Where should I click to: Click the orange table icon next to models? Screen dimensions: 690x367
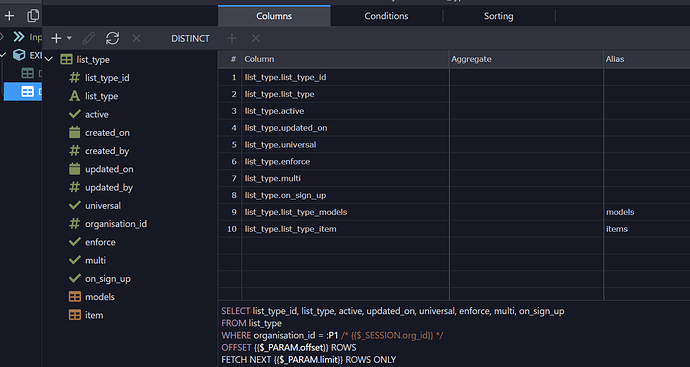point(75,297)
